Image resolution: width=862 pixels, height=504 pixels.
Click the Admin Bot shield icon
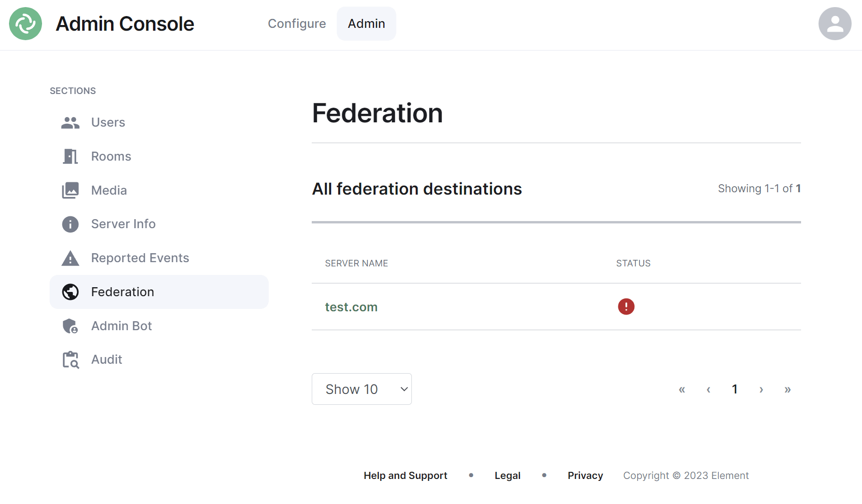(70, 326)
